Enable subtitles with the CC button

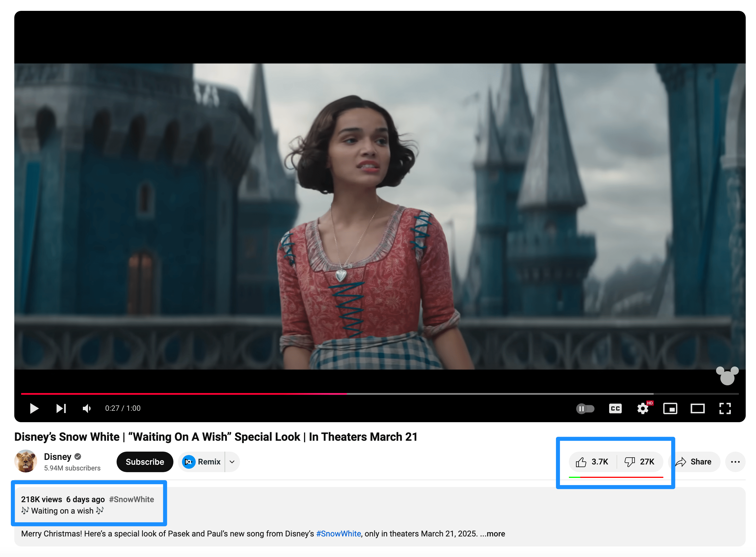coord(615,408)
